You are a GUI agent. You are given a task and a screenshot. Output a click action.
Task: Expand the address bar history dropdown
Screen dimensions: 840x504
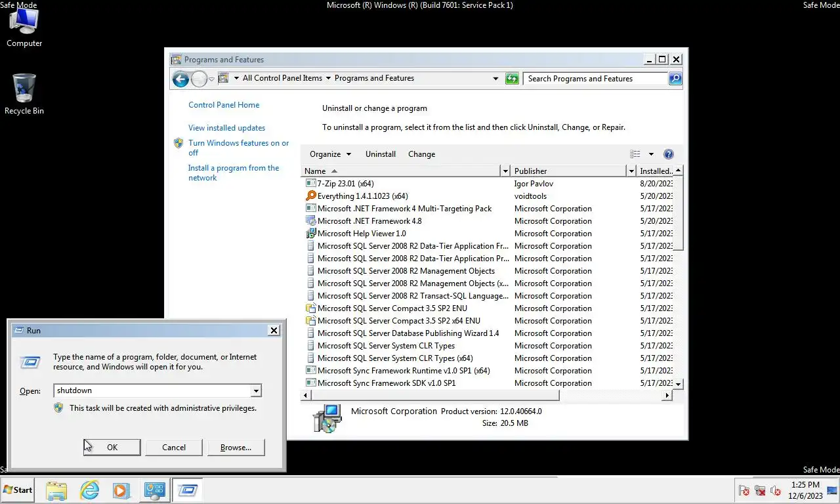coord(495,79)
